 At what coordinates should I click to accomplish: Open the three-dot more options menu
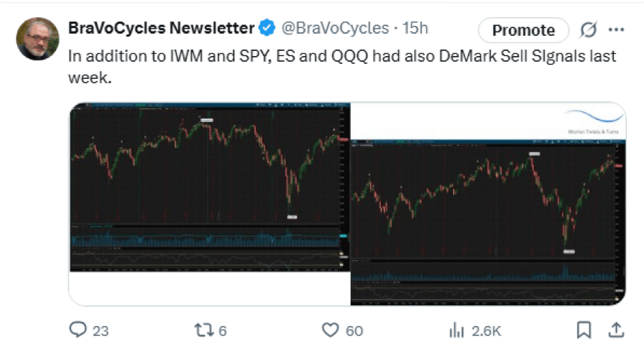tap(617, 29)
